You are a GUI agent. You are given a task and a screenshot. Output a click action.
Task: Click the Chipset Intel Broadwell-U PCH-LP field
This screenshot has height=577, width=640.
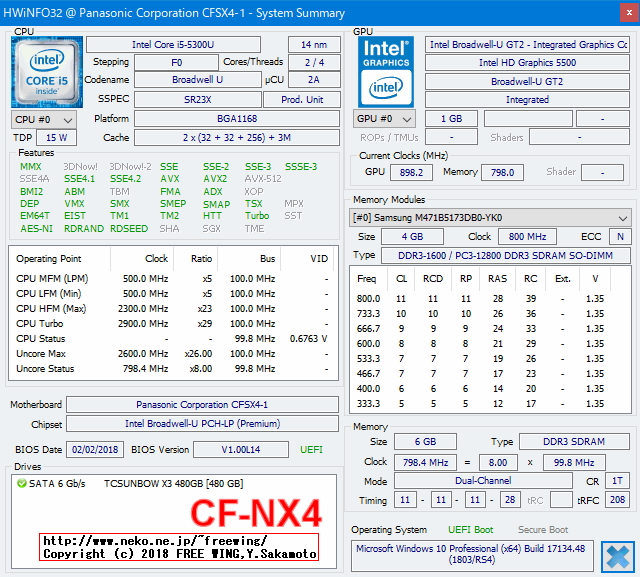(202, 424)
